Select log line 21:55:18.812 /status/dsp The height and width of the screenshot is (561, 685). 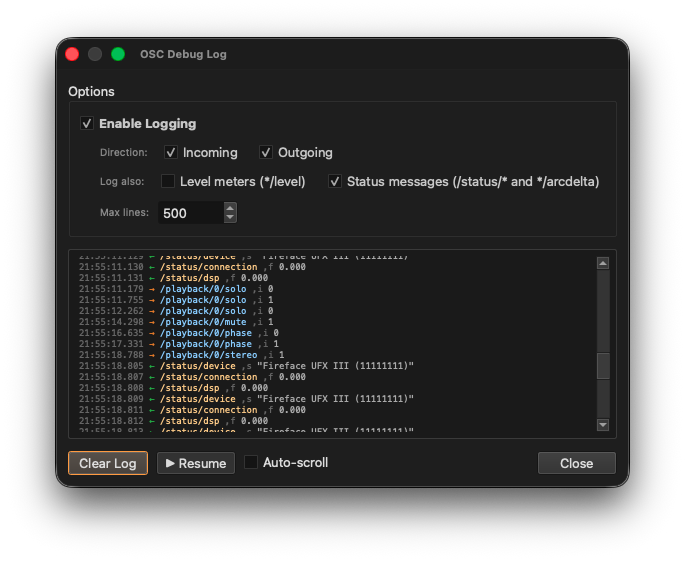(x=173, y=421)
